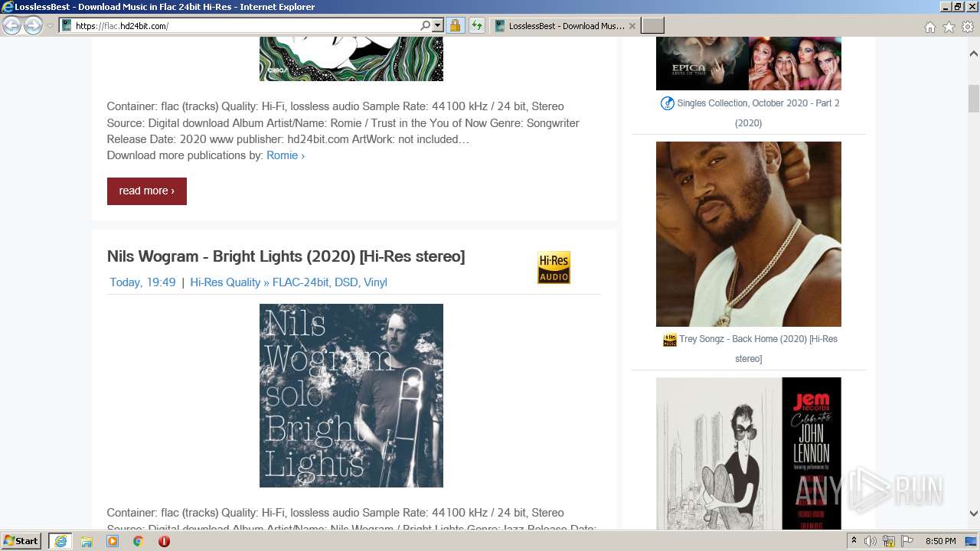Open Nils Wogram - Bright Lights post title
Screen dimensions: 980x551
click(x=286, y=256)
